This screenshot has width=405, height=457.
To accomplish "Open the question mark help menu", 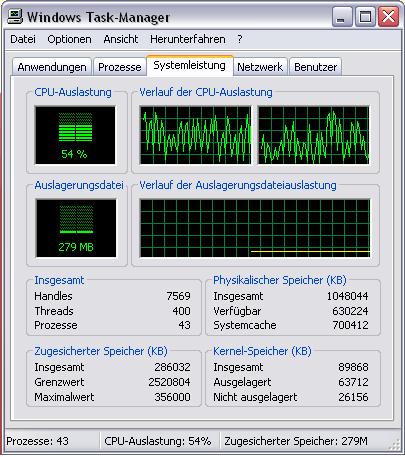I will 240,39.
